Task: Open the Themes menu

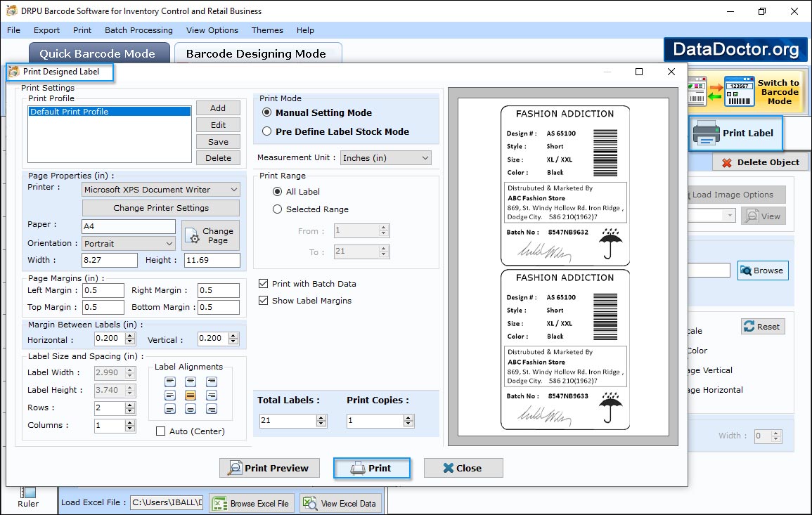Action: (267, 30)
